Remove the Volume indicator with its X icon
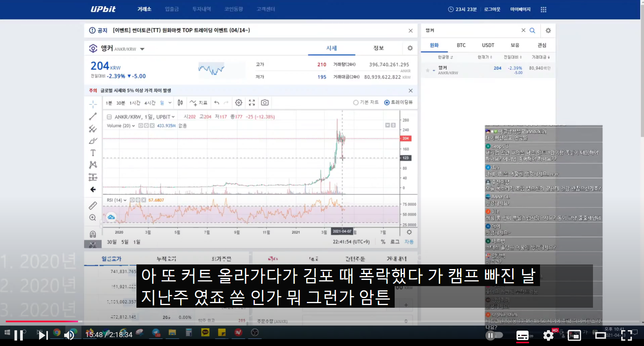Viewport: 644px width, 346px height. (x=152, y=126)
